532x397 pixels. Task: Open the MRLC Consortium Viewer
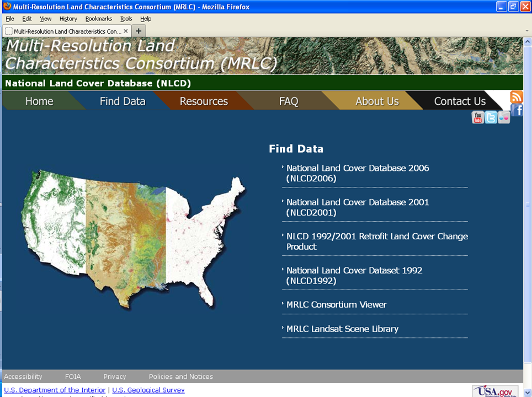pos(336,304)
